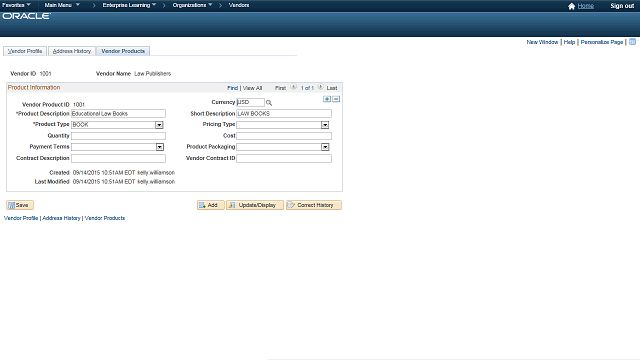The image size is (640, 360).
Task: Click the Cost input field
Action: pyautogui.click(x=284, y=136)
